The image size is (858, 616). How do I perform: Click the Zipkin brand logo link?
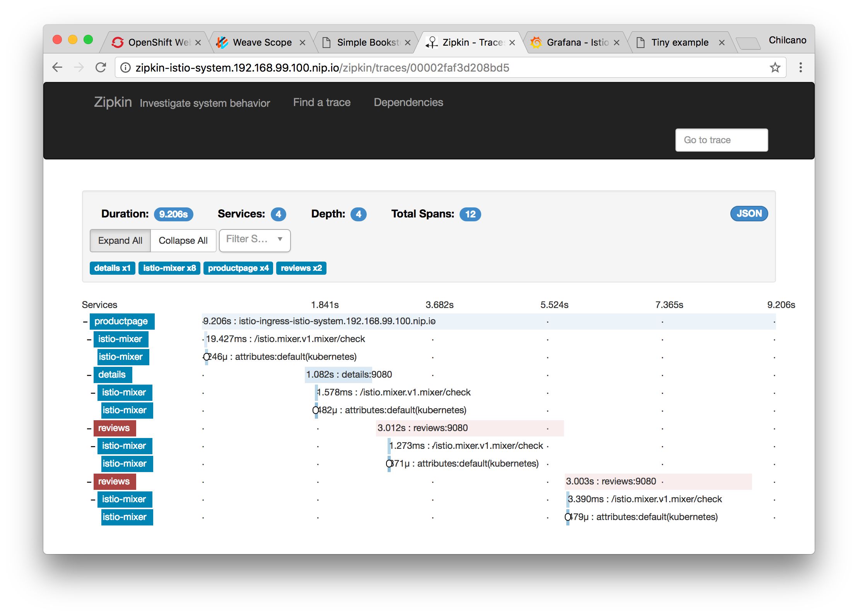click(113, 102)
